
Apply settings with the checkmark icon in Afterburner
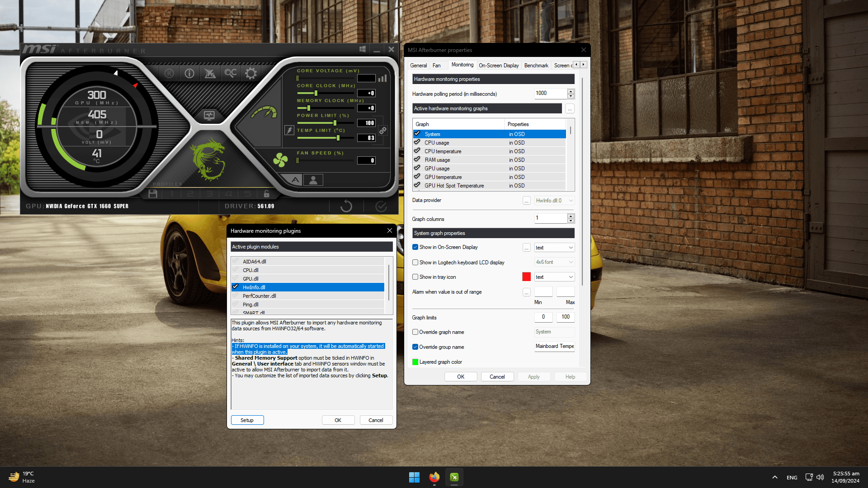381,206
